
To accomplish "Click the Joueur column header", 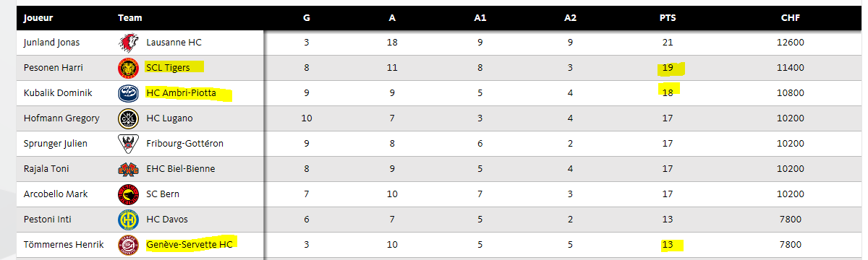I will (x=38, y=17).
